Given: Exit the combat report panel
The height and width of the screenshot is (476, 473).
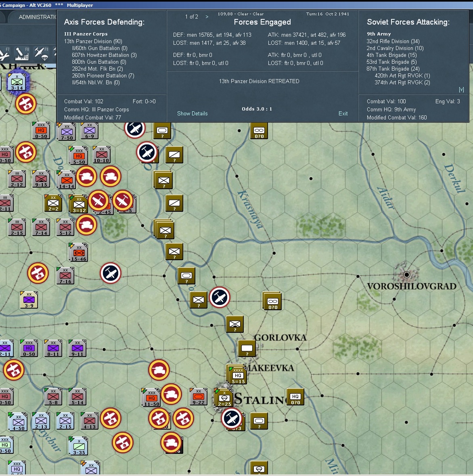Looking at the screenshot, I should coord(343,113).
